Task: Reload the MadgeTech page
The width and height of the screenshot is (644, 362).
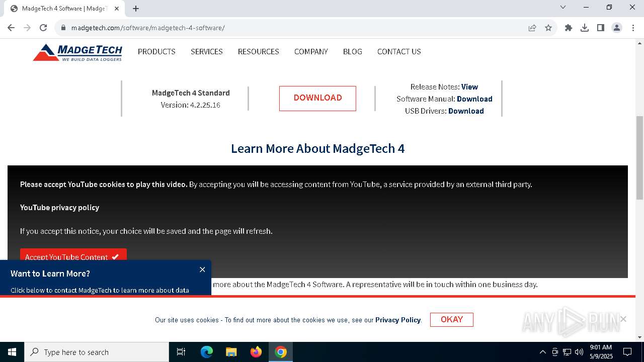Action: [x=43, y=28]
